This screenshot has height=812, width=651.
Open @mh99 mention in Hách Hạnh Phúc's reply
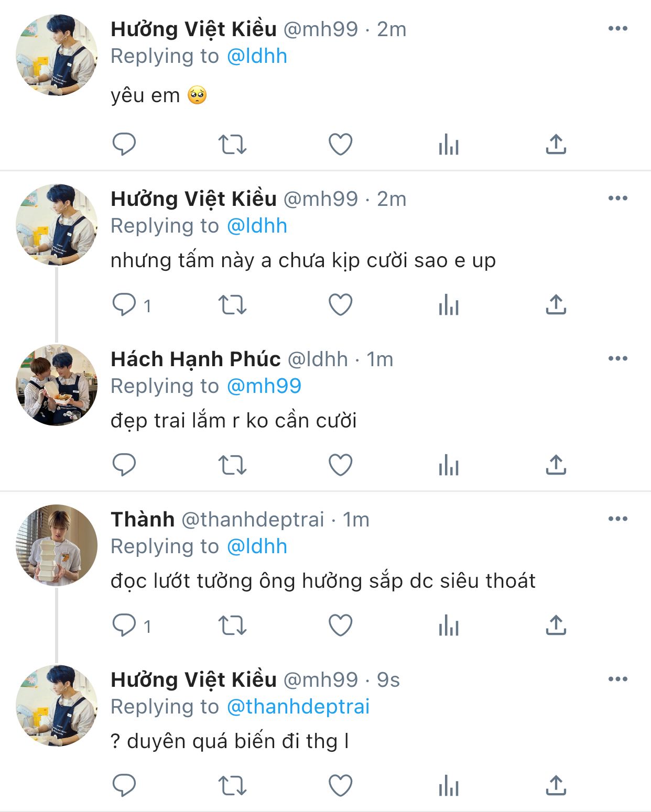click(x=264, y=386)
